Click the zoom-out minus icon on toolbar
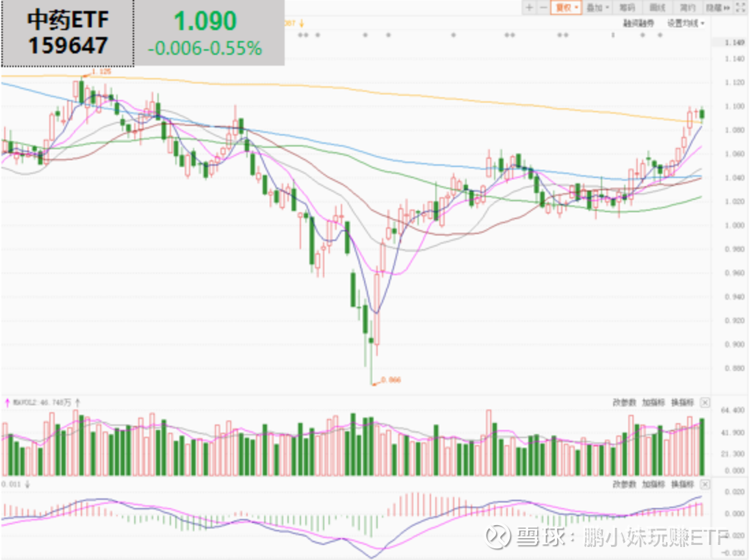The height and width of the screenshot is (560, 750). (x=543, y=8)
